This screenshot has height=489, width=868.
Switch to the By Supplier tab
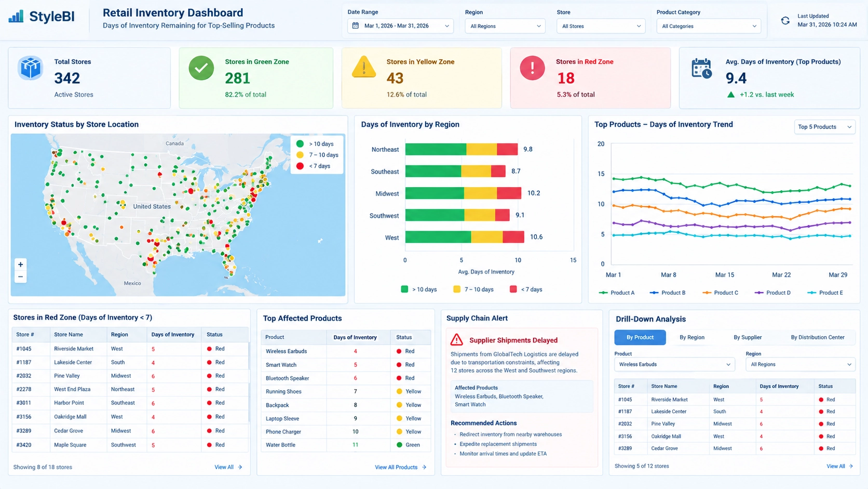point(748,337)
